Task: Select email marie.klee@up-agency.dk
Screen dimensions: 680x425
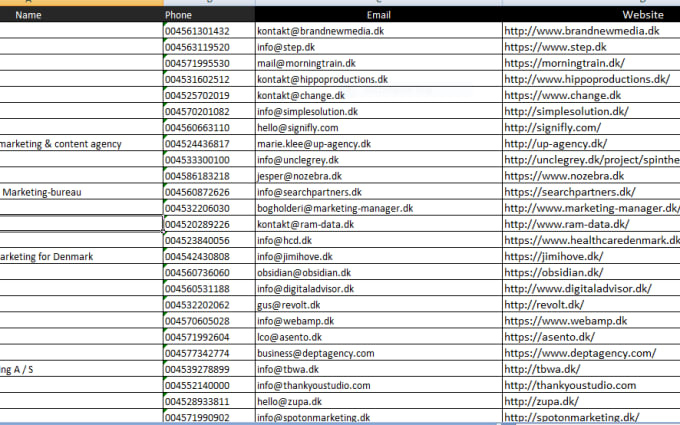Action: 314,144
